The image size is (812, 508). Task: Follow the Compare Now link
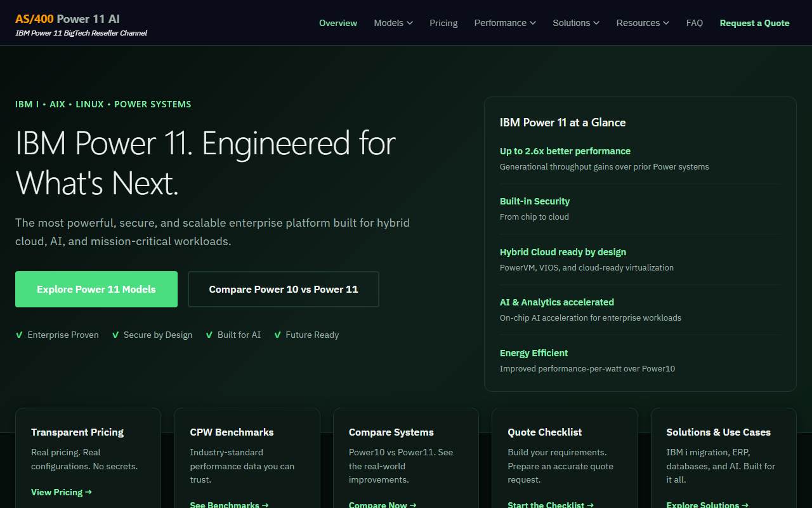[383, 504]
